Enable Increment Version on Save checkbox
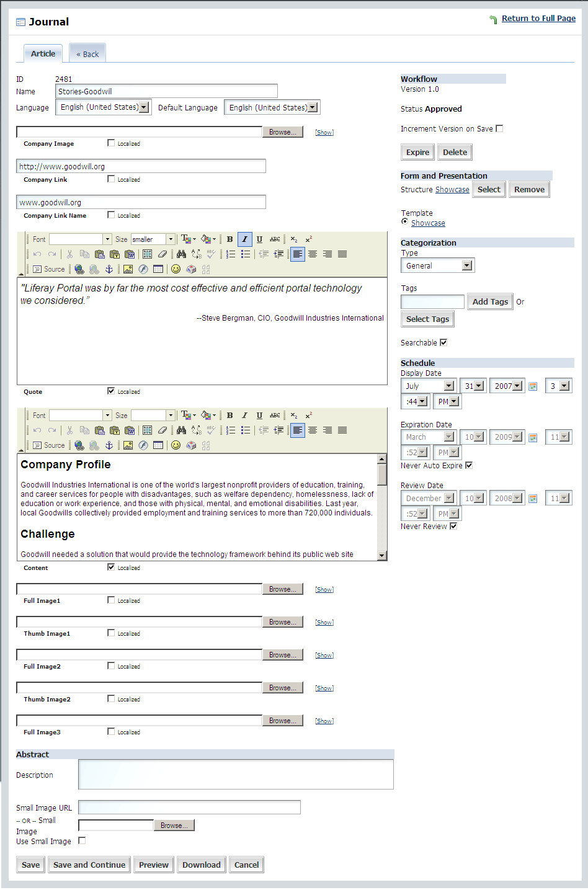 [499, 129]
